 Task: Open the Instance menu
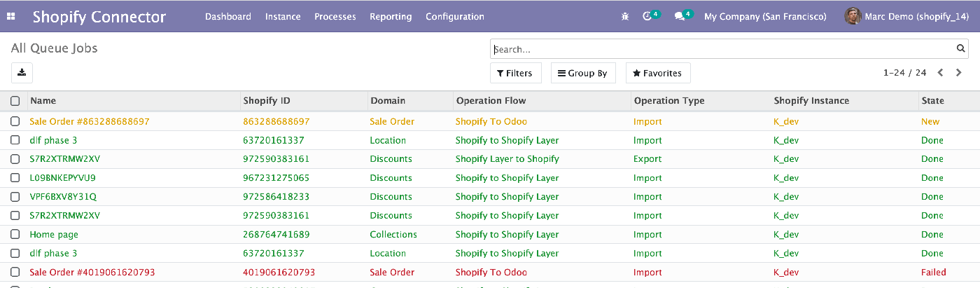click(x=283, y=16)
